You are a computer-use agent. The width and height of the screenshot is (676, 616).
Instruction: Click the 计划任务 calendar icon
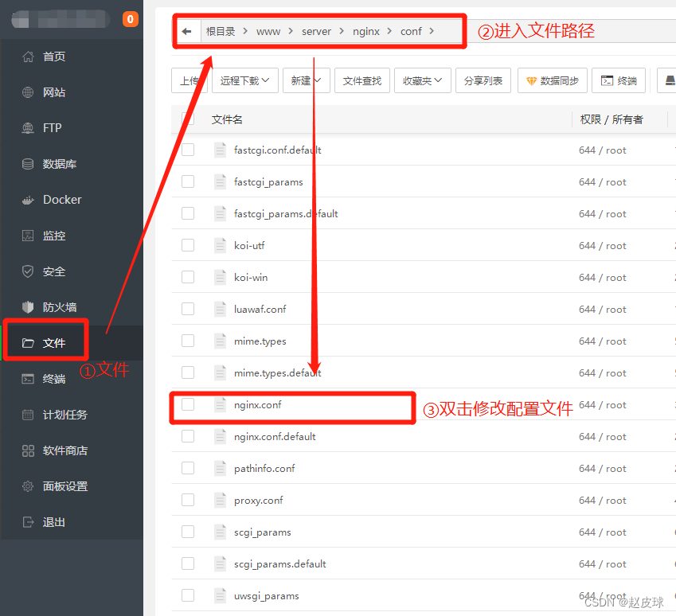coord(28,415)
